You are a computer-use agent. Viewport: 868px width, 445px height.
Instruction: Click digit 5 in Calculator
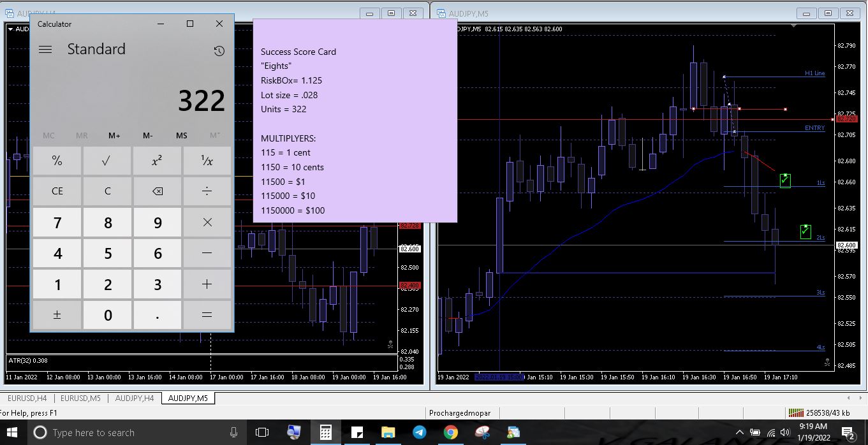tap(107, 253)
